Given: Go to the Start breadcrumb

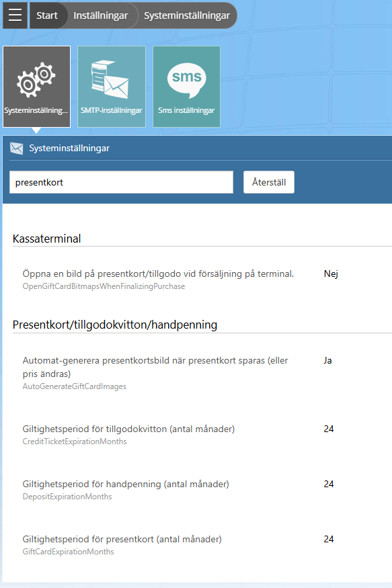Looking at the screenshot, I should pyautogui.click(x=47, y=15).
